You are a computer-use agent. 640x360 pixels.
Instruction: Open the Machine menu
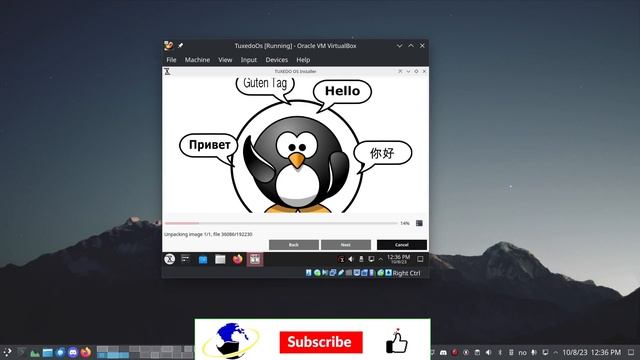[x=197, y=60]
